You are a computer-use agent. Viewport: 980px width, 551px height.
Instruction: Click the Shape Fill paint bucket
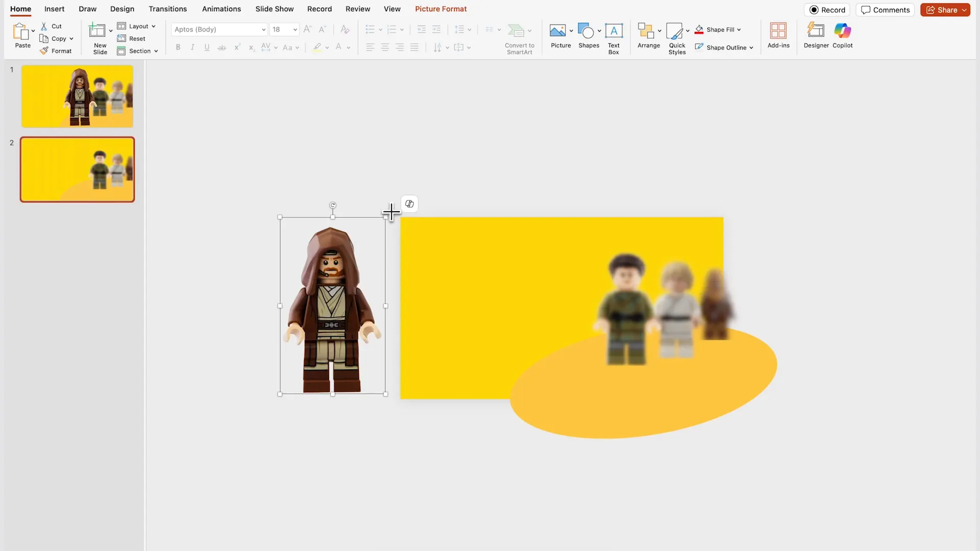pyautogui.click(x=699, y=30)
